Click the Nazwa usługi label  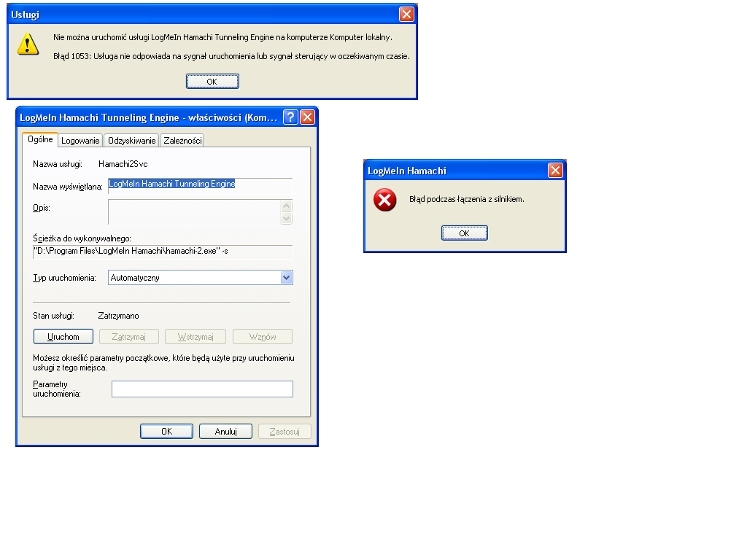click(58, 164)
